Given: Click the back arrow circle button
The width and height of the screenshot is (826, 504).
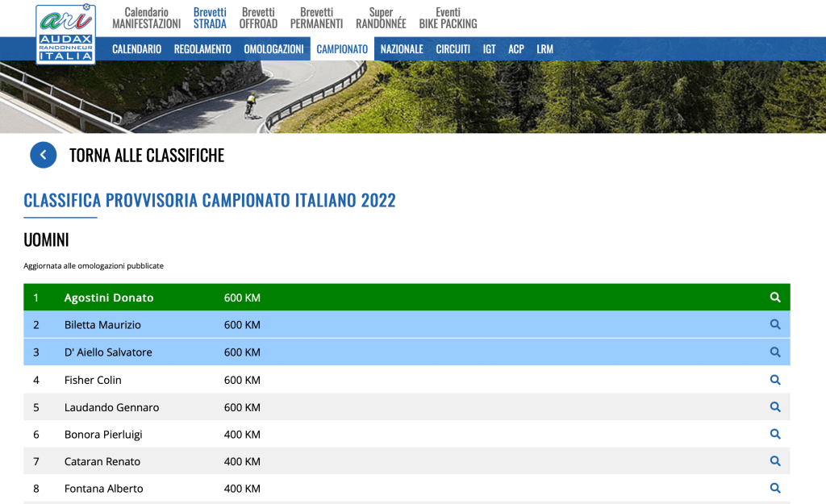Looking at the screenshot, I should click(x=44, y=155).
